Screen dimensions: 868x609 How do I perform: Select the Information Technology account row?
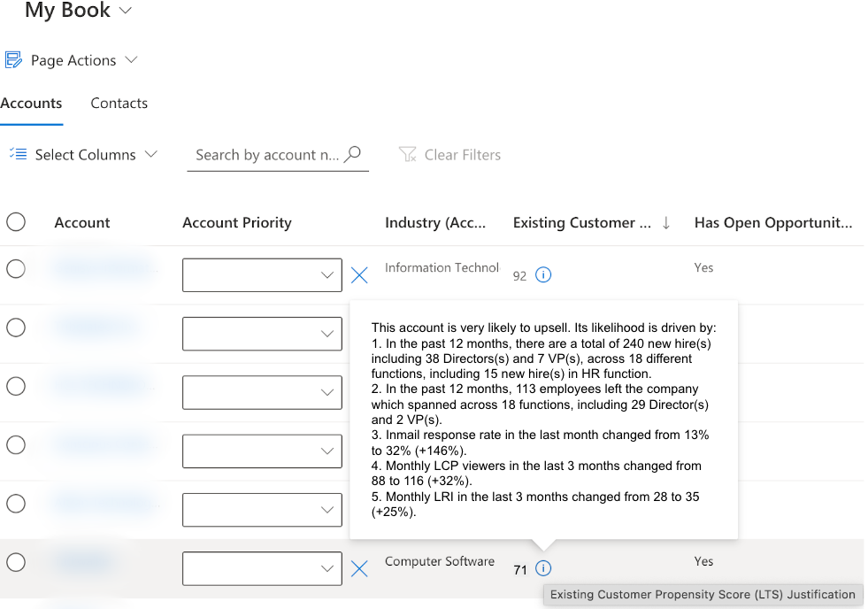(16, 269)
